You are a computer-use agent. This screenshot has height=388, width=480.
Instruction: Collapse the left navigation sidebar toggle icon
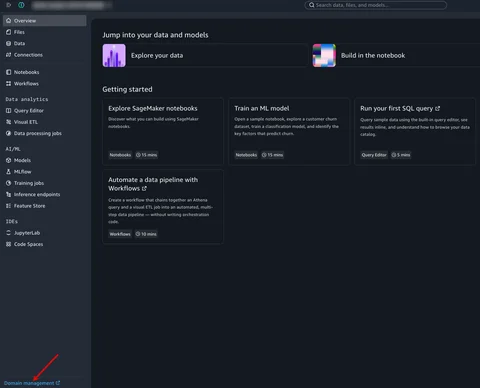point(9,5)
